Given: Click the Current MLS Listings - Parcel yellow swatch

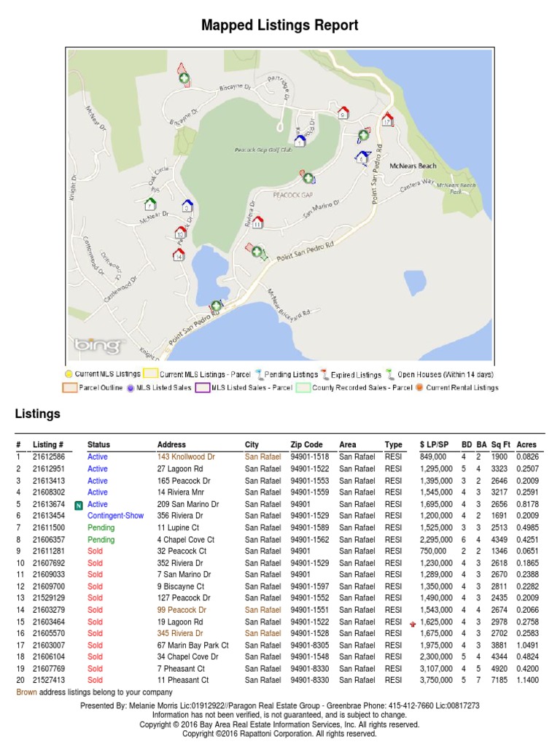Looking at the screenshot, I should tap(150, 374).
